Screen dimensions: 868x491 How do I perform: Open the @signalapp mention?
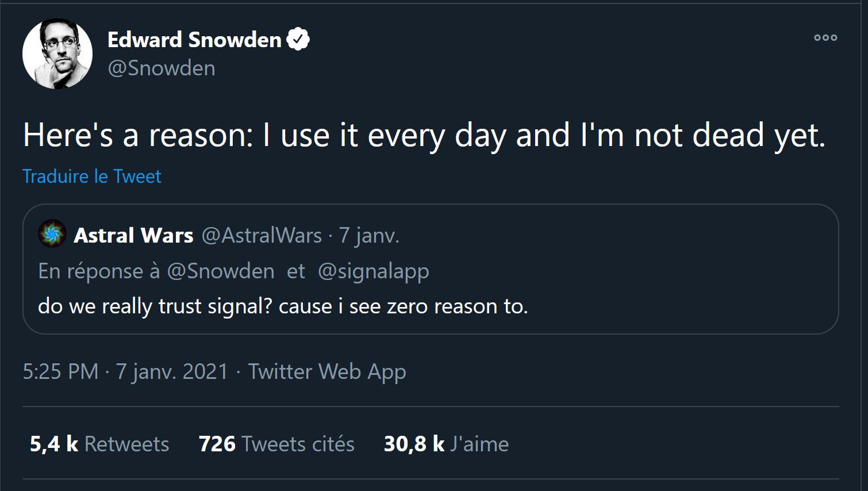(373, 271)
